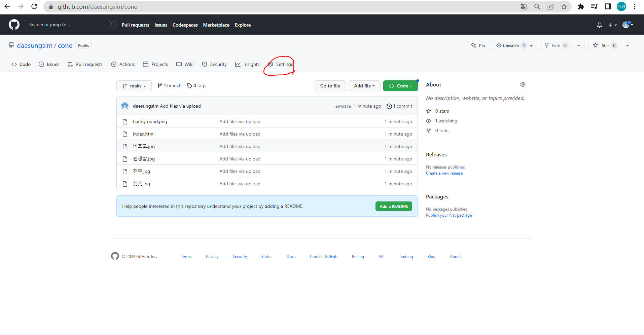Share this page via share icon
644x335 pixels.
click(x=550, y=6)
